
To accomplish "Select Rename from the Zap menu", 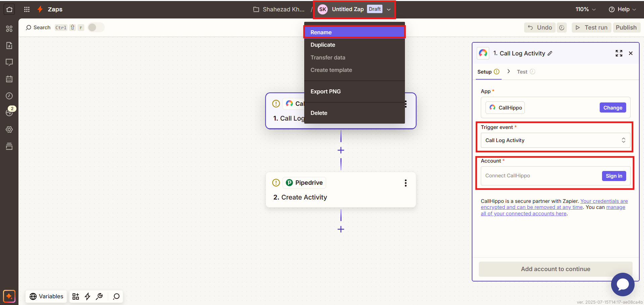I will point(354,32).
